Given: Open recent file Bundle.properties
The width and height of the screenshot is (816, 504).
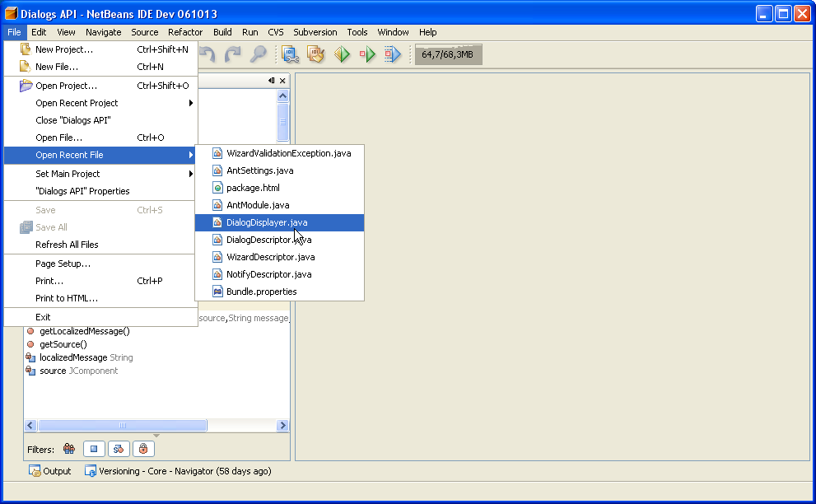Looking at the screenshot, I should (x=279, y=292).
